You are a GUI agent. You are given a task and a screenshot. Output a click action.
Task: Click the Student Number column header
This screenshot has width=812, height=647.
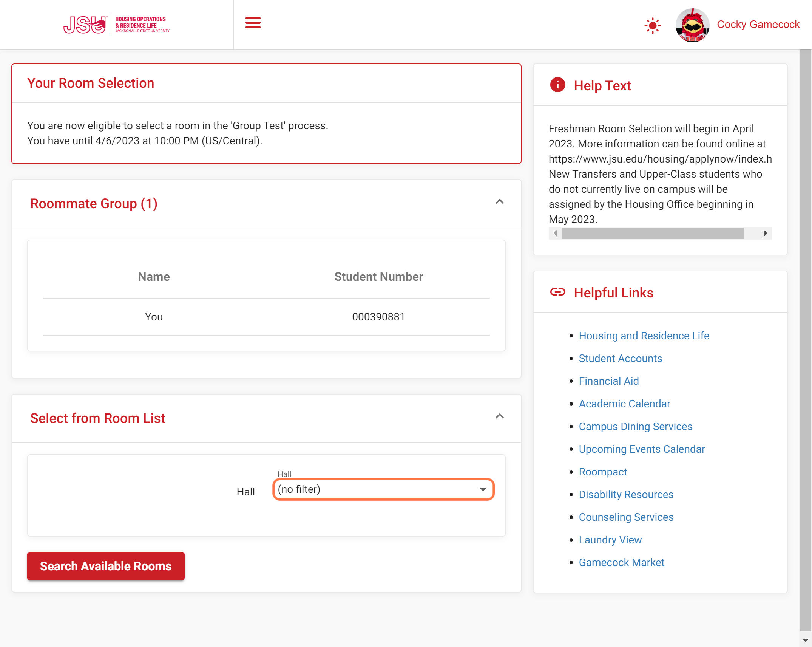378,277
